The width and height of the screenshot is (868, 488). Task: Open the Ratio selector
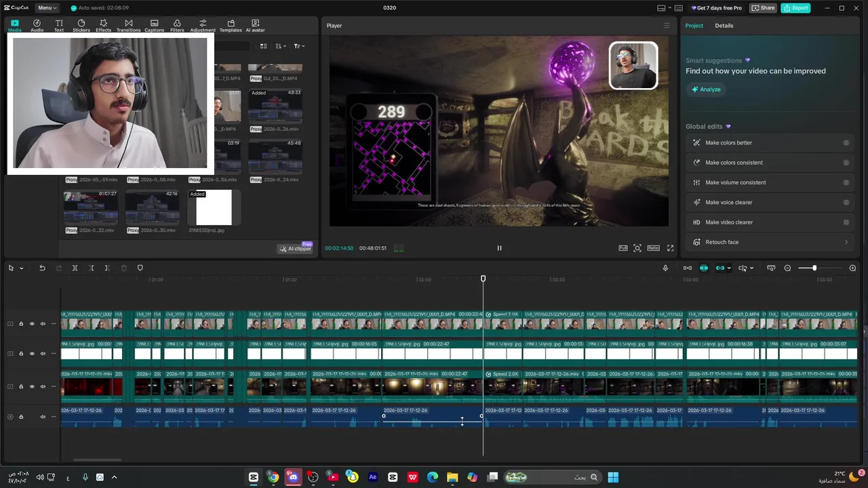point(653,248)
